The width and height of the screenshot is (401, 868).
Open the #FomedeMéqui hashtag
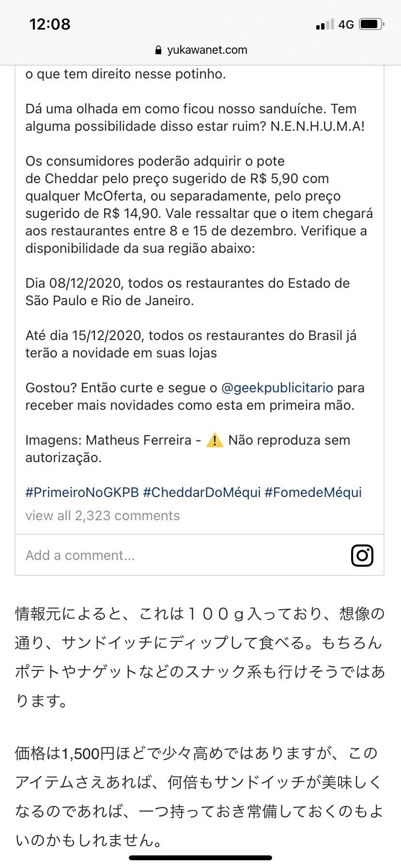point(313,493)
